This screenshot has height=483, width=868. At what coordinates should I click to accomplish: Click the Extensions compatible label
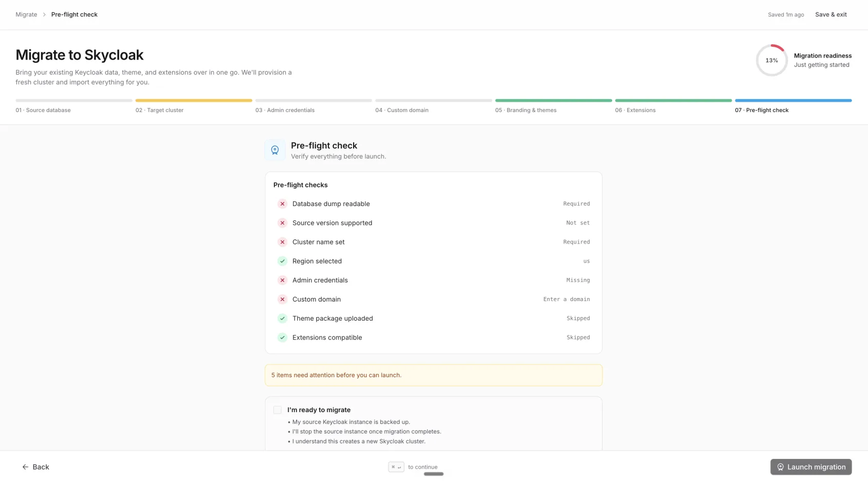tap(327, 338)
